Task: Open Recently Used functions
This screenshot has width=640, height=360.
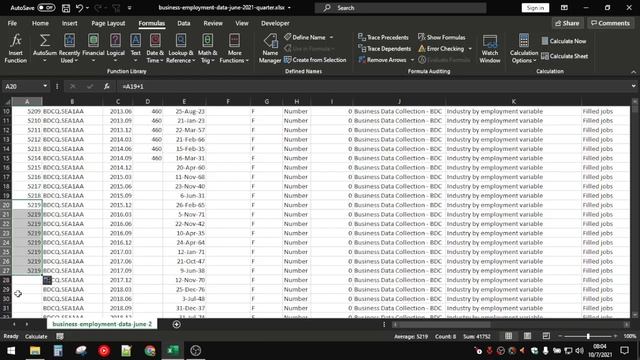Action: (x=69, y=49)
